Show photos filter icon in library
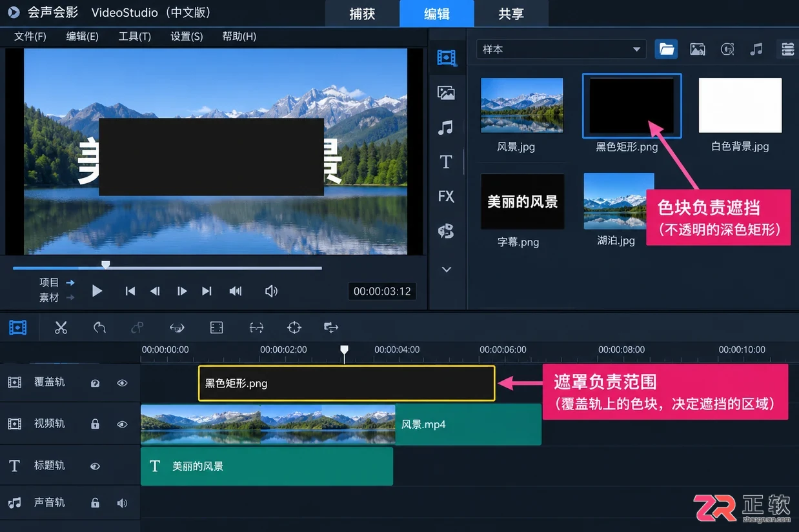 tap(697, 49)
